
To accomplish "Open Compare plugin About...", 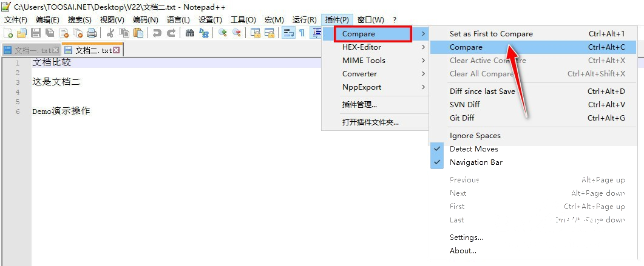I will tap(533, 250).
